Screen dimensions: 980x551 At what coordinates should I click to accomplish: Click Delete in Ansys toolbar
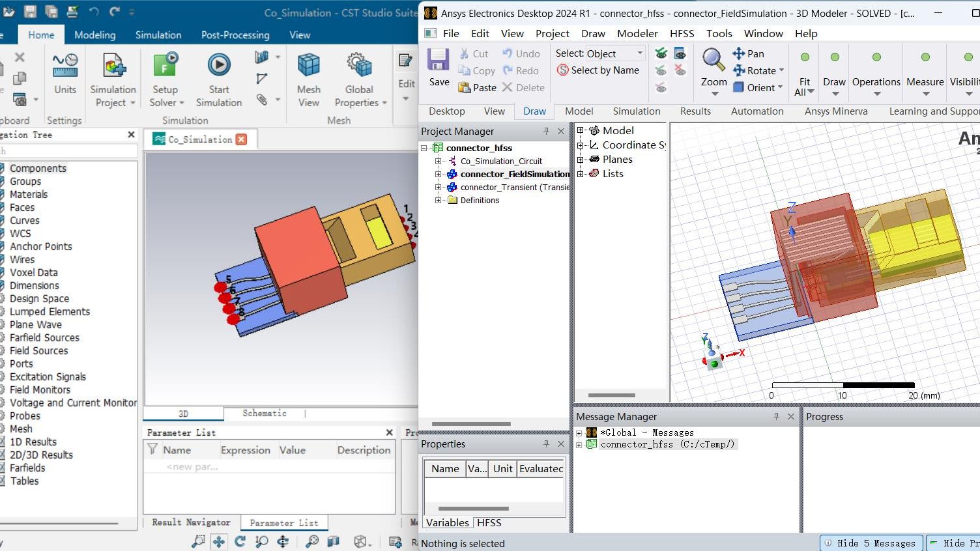coord(523,87)
